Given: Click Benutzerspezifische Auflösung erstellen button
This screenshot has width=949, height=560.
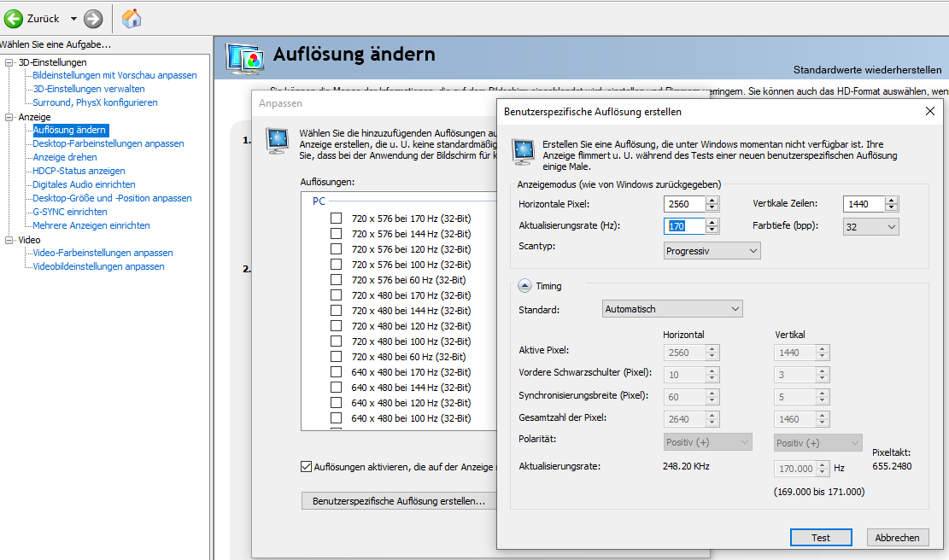Looking at the screenshot, I should pyautogui.click(x=399, y=501).
